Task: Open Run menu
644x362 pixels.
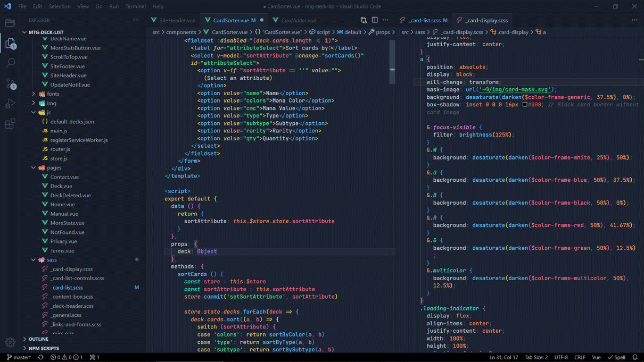Action: 114,6
